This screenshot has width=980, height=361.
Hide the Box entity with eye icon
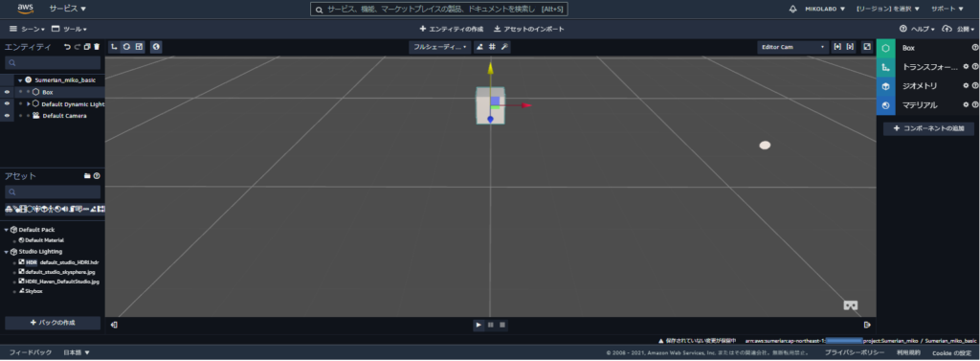(7, 92)
